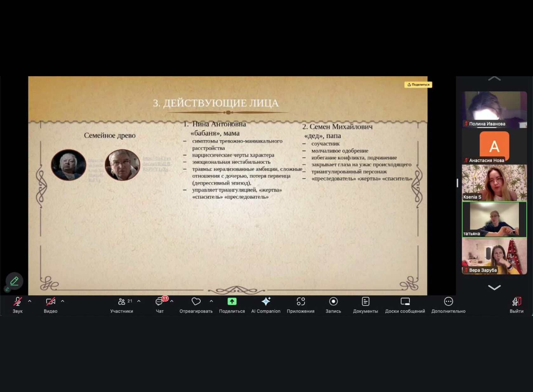The height and width of the screenshot is (392, 533).
Task: Open the Чат panel with unread messages
Action: 160,305
